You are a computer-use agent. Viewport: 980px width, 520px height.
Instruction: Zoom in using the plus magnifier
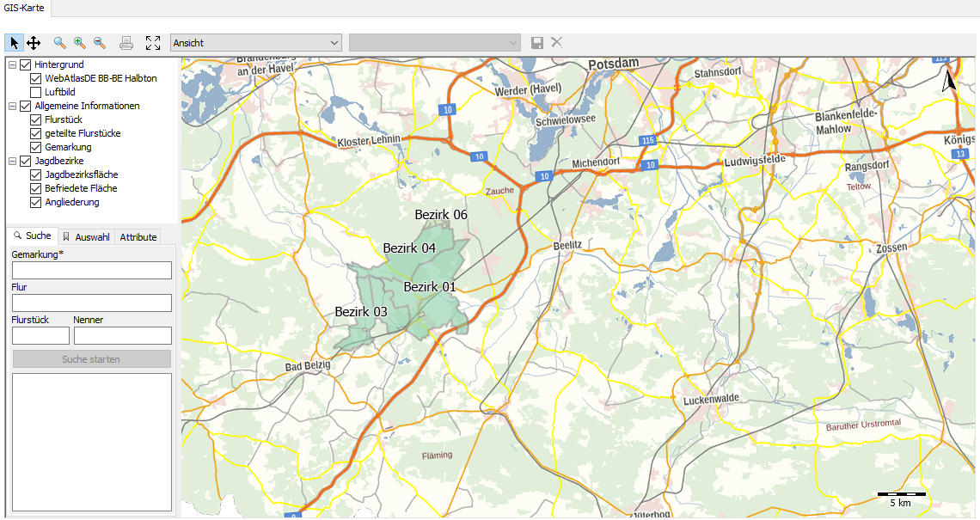pos(79,42)
